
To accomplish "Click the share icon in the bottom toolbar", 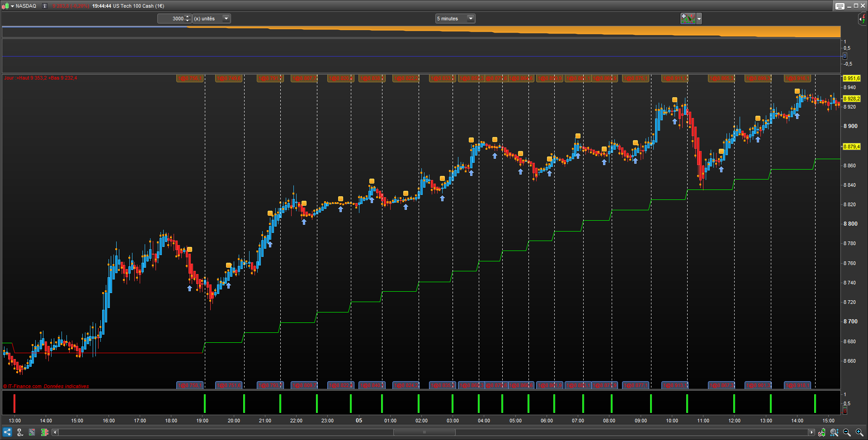I will (7, 432).
